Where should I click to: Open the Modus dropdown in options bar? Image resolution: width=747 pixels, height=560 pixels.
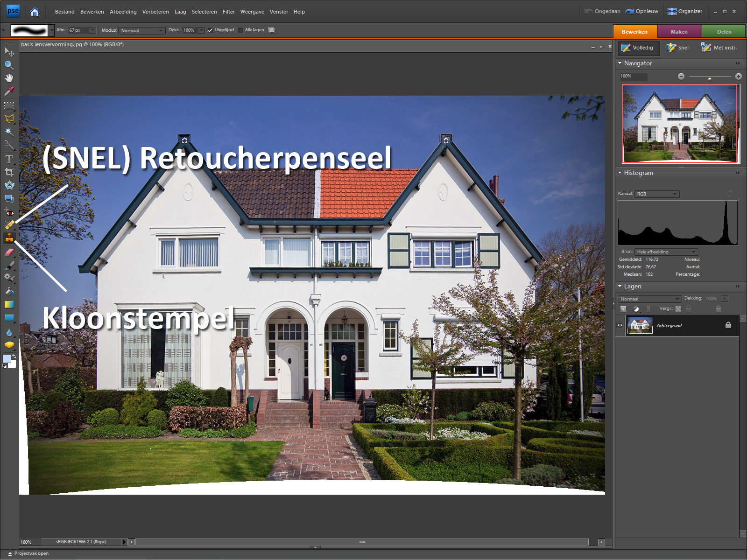point(142,30)
